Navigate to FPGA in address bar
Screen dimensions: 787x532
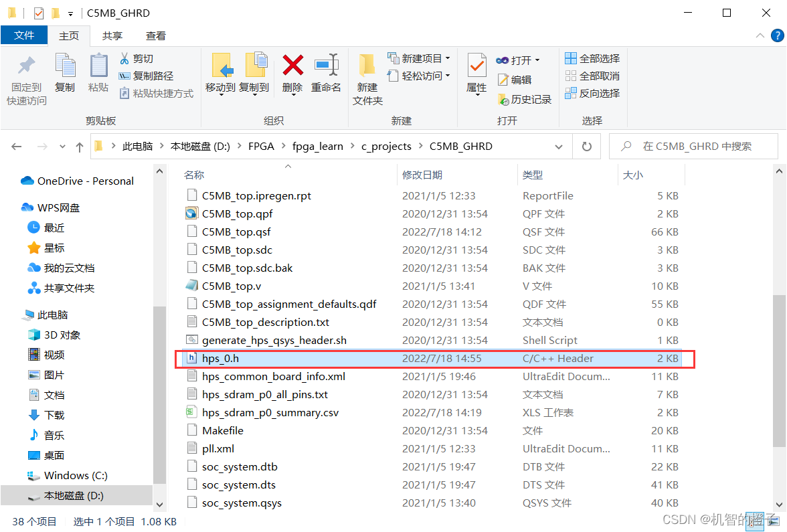(x=261, y=147)
